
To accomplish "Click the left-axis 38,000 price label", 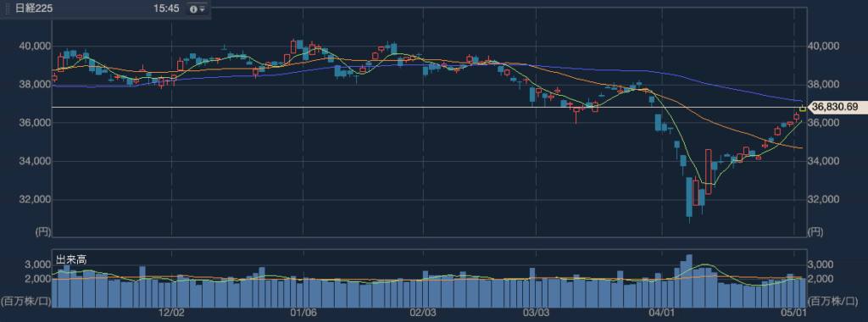I will [x=34, y=85].
